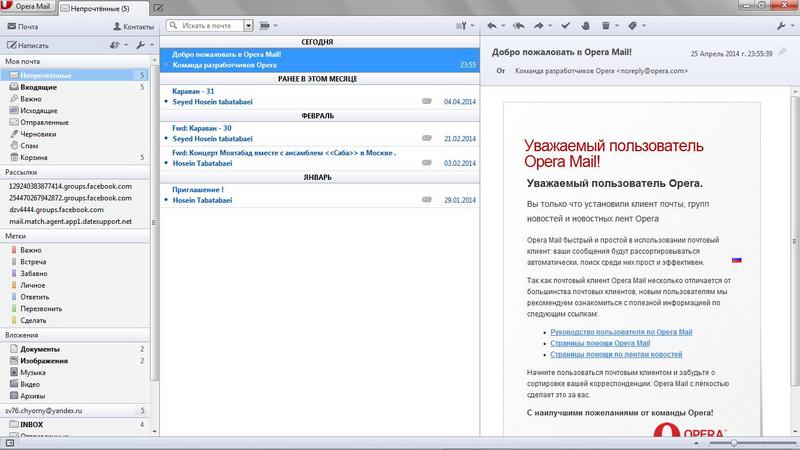Click the purple Забавно label color swatch

coord(14,273)
